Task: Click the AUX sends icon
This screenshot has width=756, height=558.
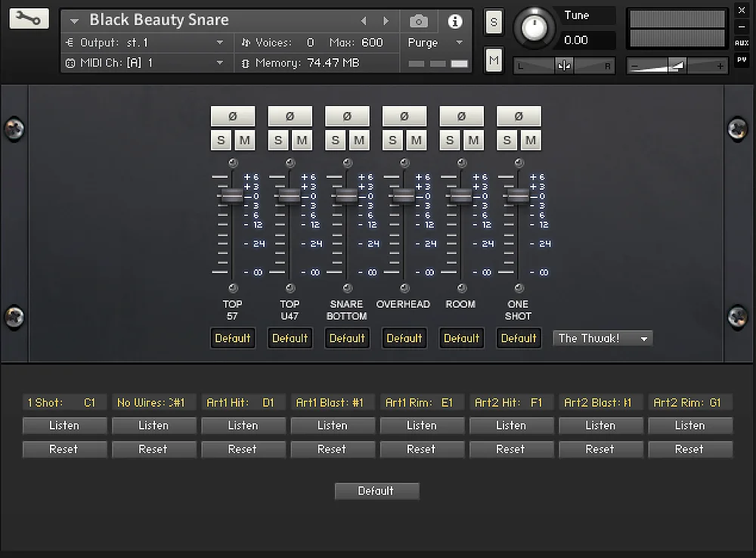Action: (742, 43)
